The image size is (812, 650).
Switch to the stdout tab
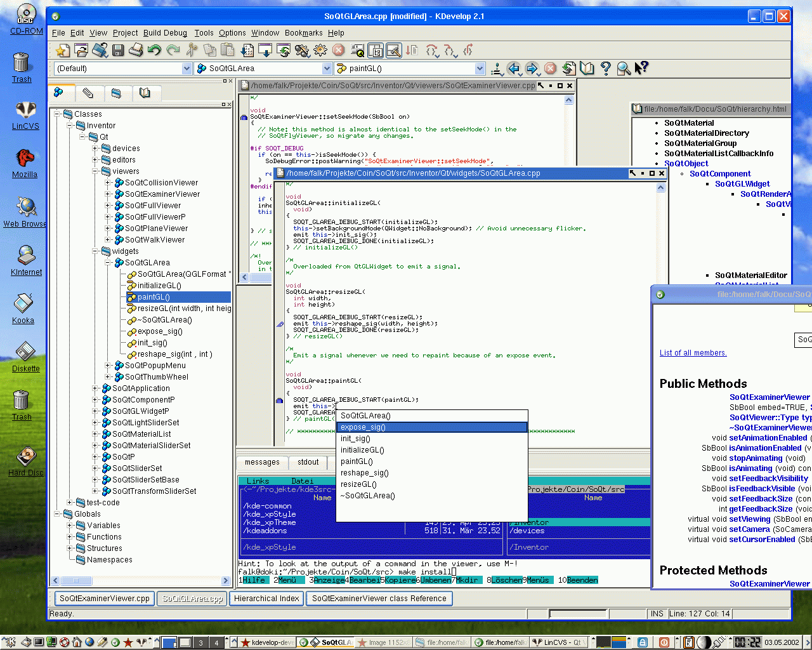pos(308,462)
